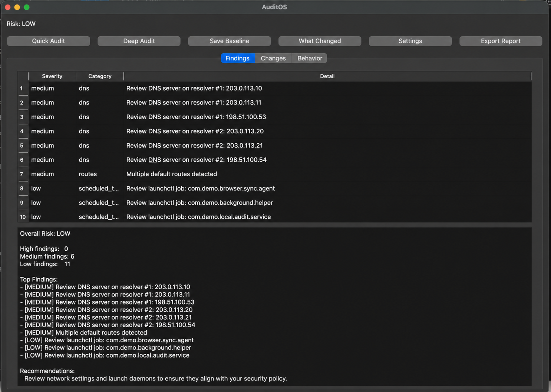The width and height of the screenshot is (551, 392).
Task: Switch to the Changes tab
Action: coord(273,58)
